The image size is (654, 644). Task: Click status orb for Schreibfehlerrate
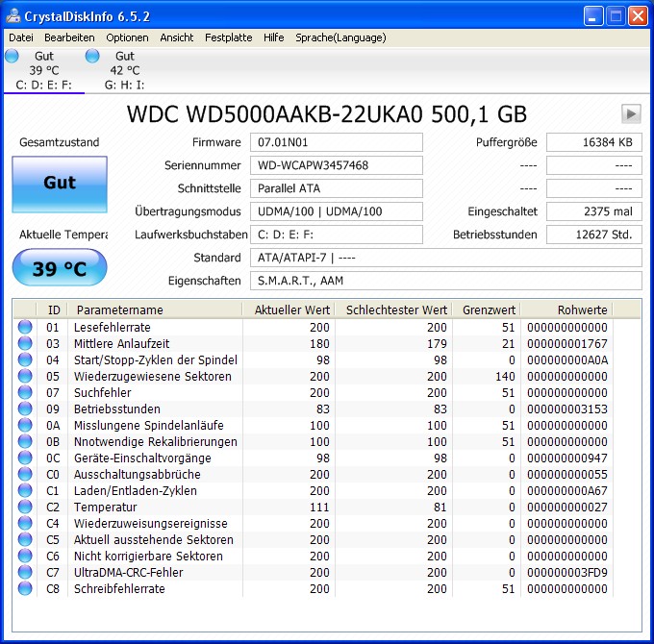click(x=25, y=588)
